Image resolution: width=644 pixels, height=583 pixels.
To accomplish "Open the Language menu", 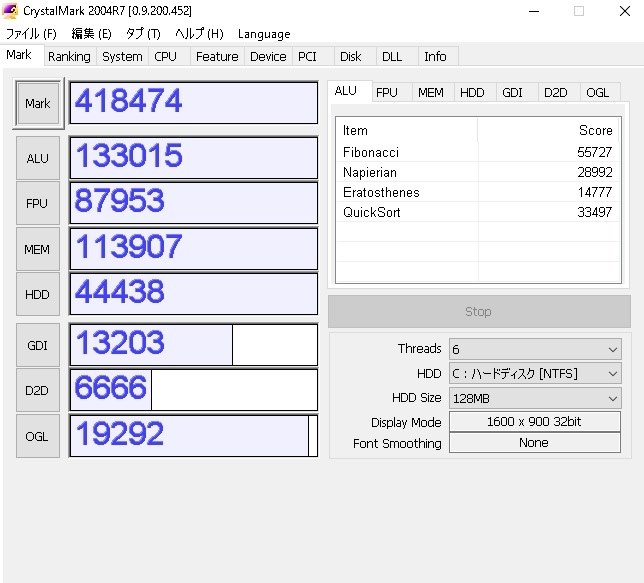I will point(264,34).
